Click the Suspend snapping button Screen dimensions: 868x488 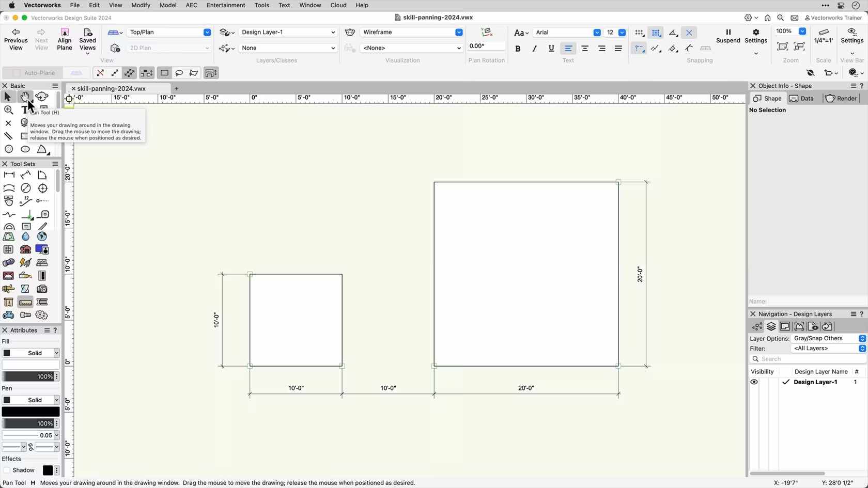pyautogui.click(x=728, y=36)
